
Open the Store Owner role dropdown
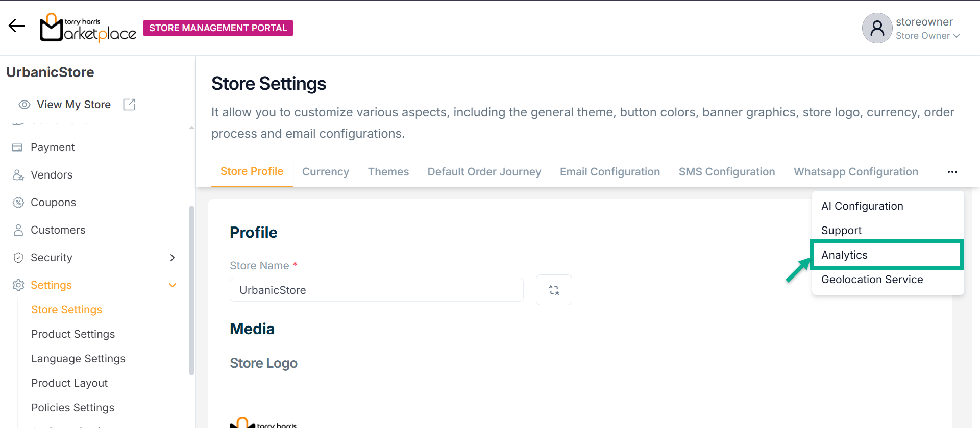click(927, 36)
